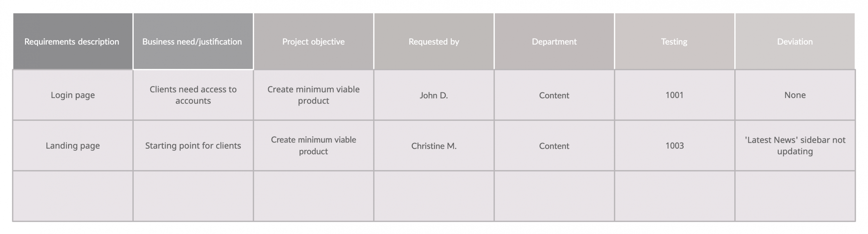Screen dimensions: 868x234
Task: Select the 'Department' header cell
Action: pyautogui.click(x=554, y=41)
